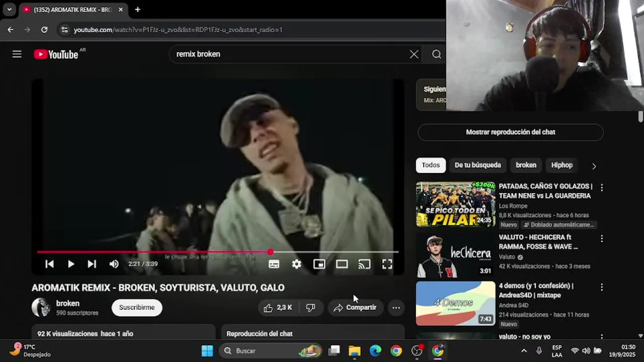The height and width of the screenshot is (362, 644).
Task: Enter fullscreen mode
Action: tap(387, 264)
